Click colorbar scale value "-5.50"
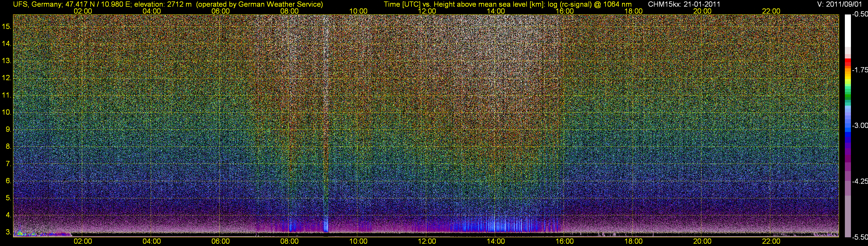This screenshot has width=868, height=246. 860,237
